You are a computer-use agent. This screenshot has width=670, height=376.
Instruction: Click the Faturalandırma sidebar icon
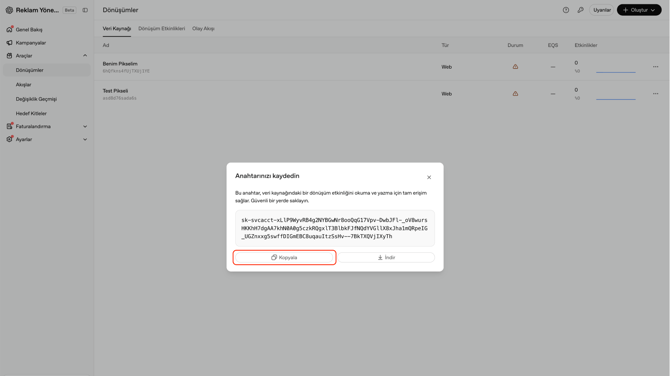pyautogui.click(x=9, y=126)
